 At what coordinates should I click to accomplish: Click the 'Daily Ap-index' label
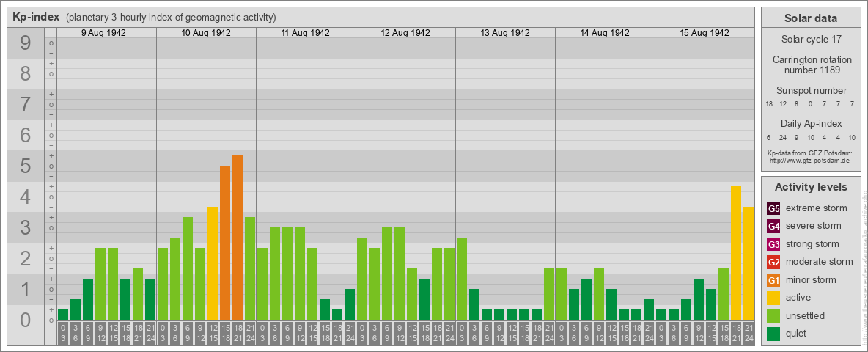811,123
